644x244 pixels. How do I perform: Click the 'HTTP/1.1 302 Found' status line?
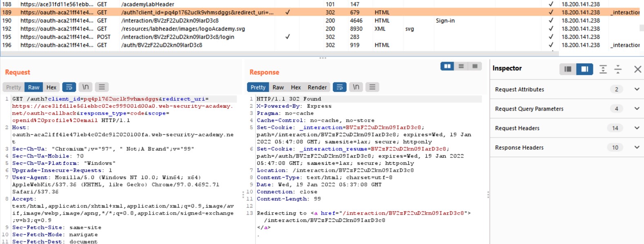[x=289, y=99]
